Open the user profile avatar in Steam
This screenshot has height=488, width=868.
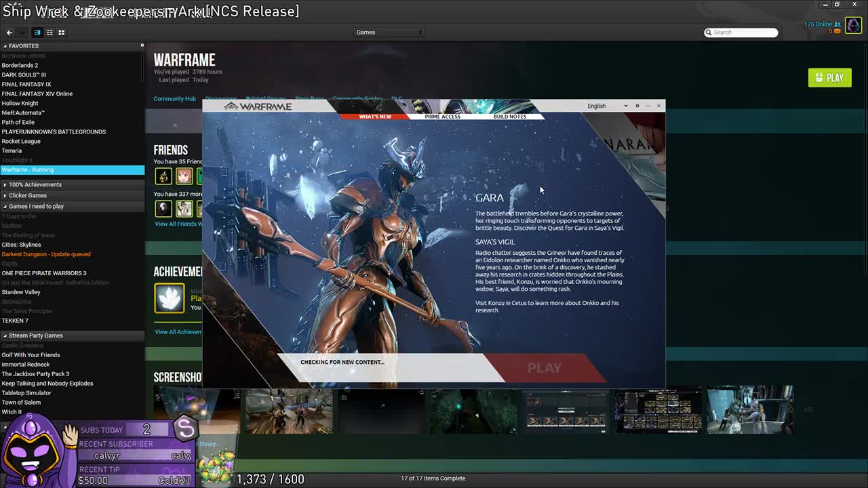[853, 26]
